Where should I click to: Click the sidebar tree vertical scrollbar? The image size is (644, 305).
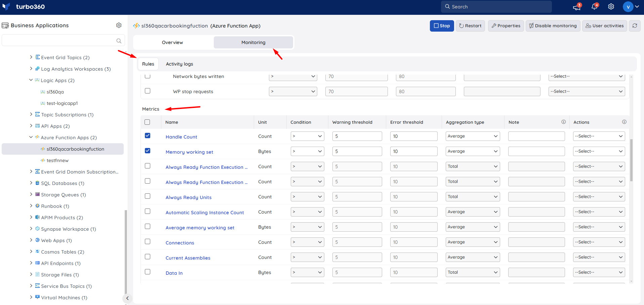coord(126,252)
